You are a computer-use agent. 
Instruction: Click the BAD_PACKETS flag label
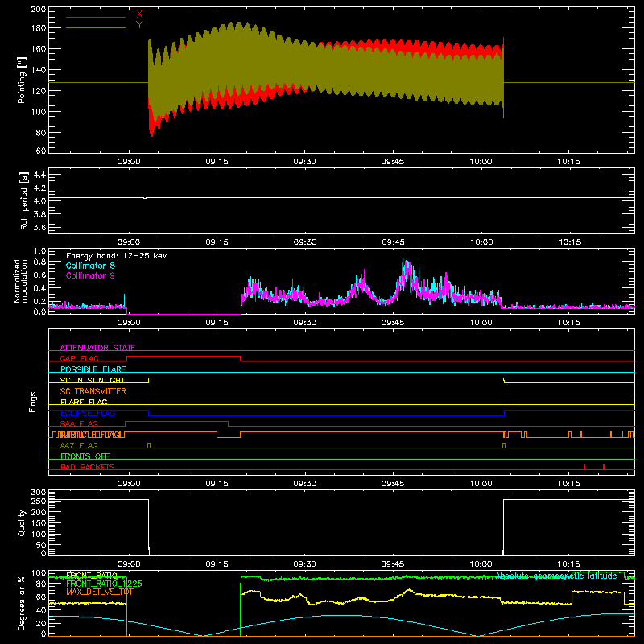88,467
